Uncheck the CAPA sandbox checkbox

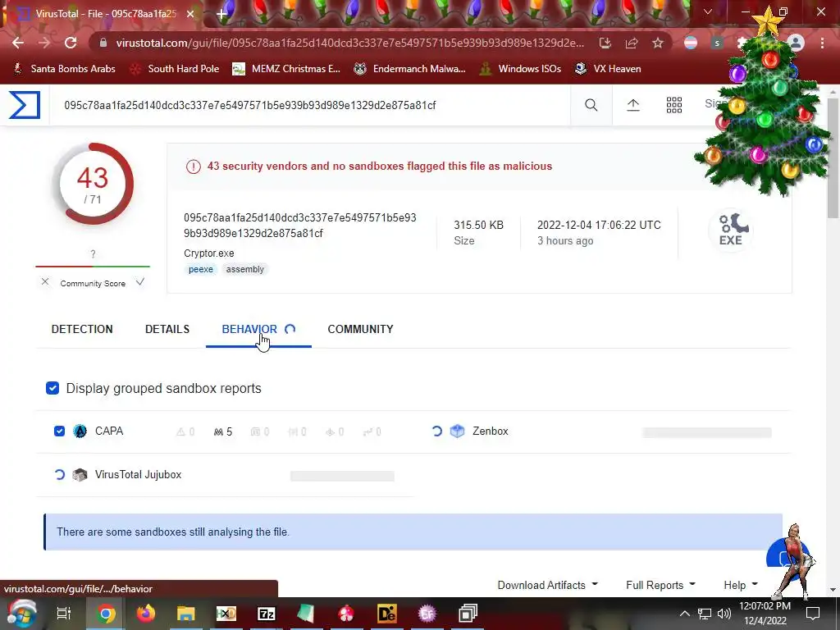tap(59, 431)
